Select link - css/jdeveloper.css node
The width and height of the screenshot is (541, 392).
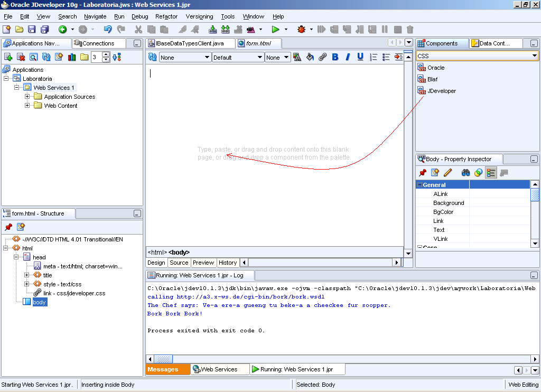tap(74, 293)
